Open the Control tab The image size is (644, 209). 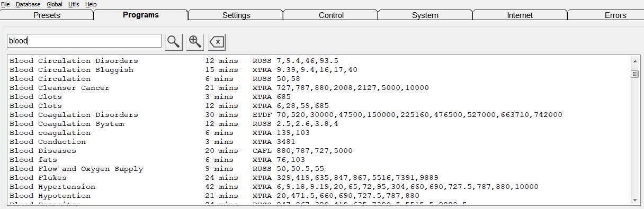[331, 15]
